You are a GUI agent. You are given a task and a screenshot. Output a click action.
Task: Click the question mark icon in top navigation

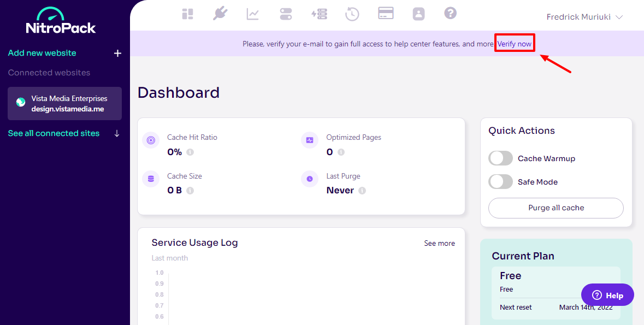point(450,14)
